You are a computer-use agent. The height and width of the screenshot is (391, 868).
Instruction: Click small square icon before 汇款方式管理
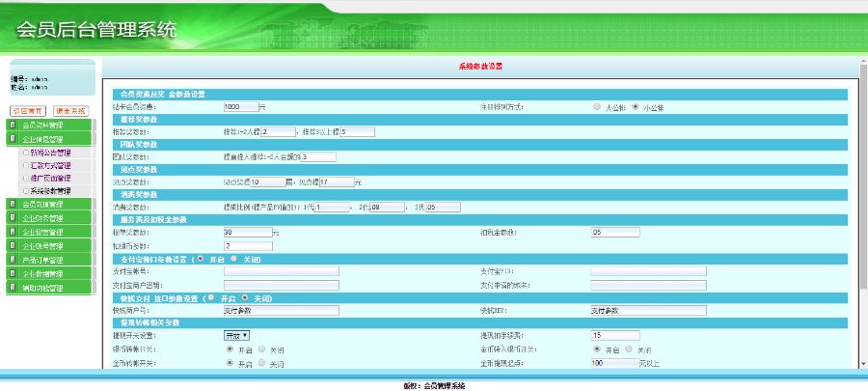coord(25,165)
